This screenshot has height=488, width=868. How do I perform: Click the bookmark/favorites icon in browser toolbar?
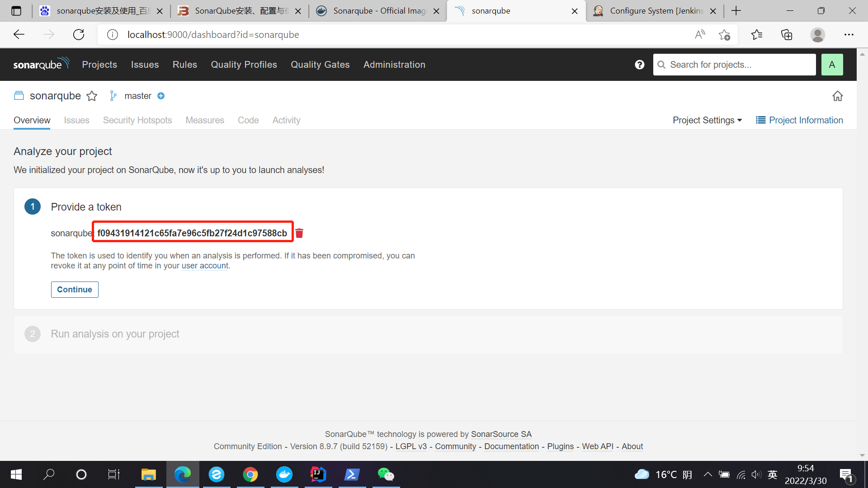[756, 34]
